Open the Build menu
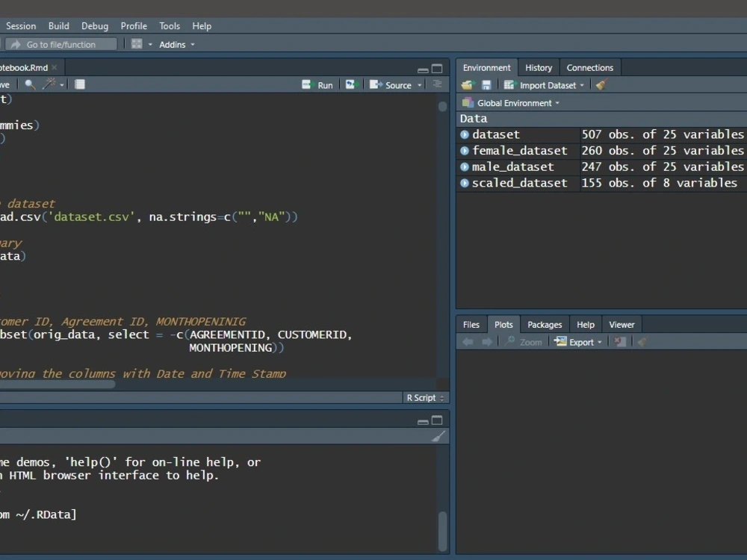Screen dimensions: 747x560 click(58, 26)
